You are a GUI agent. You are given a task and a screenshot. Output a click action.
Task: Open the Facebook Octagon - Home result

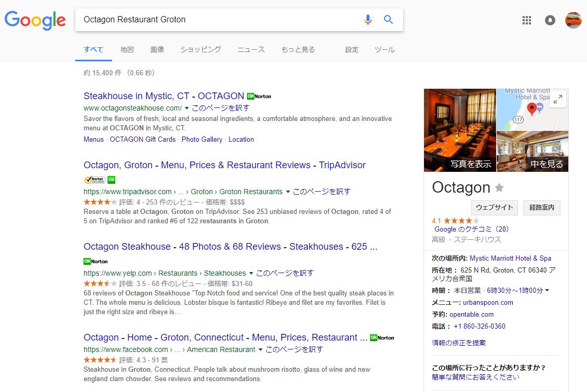(225, 337)
